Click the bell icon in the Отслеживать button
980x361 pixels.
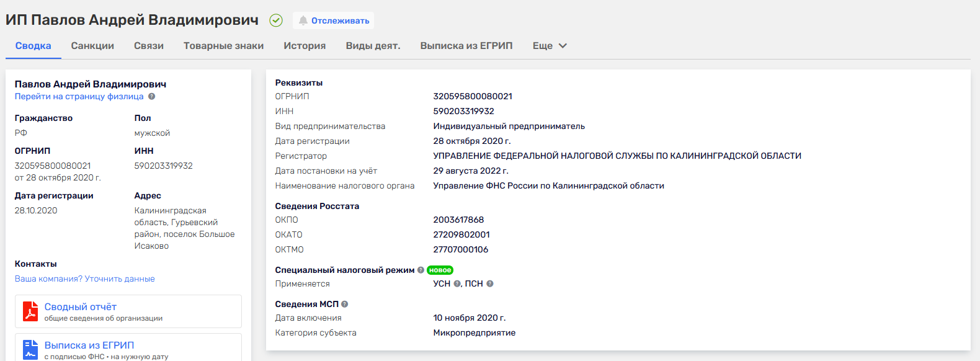click(x=303, y=20)
